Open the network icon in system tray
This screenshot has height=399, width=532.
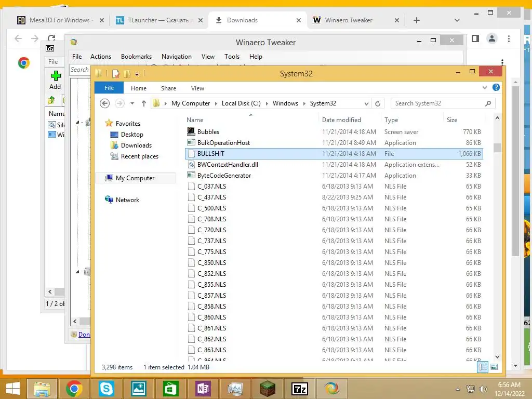pyautogui.click(x=471, y=389)
